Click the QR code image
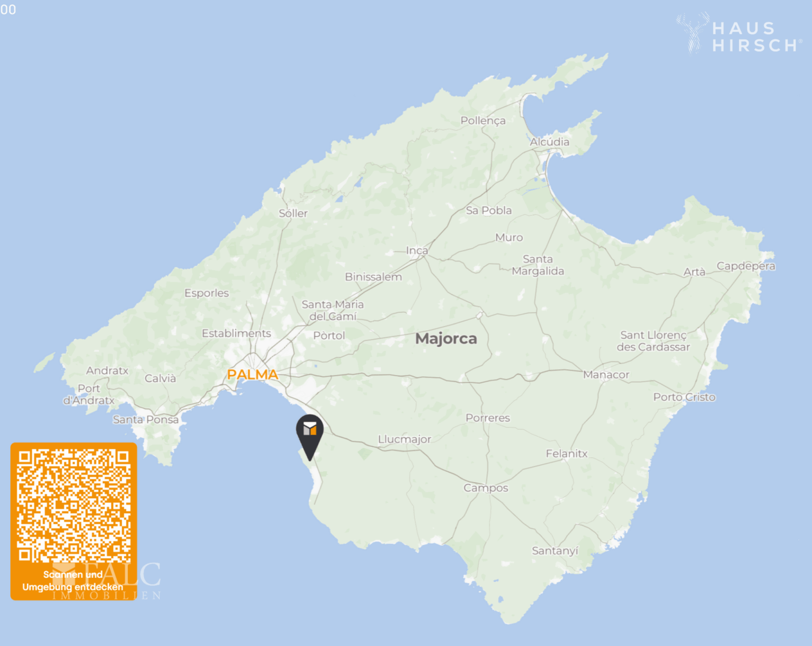Image resolution: width=812 pixels, height=646 pixels. click(74, 506)
